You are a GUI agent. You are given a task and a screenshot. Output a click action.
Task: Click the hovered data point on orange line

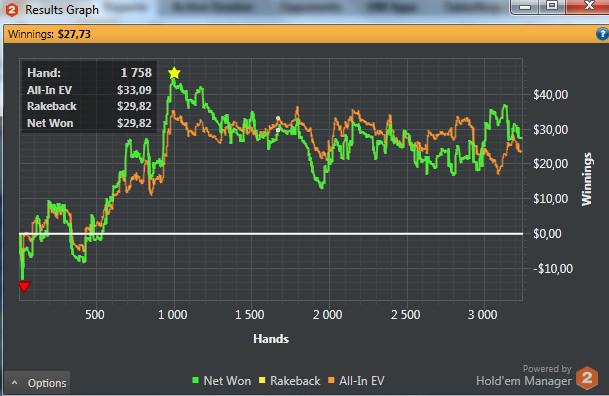(278, 118)
